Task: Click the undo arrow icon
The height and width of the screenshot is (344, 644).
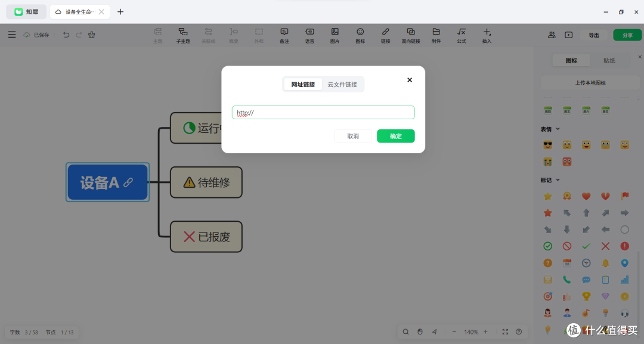Action: point(66,35)
